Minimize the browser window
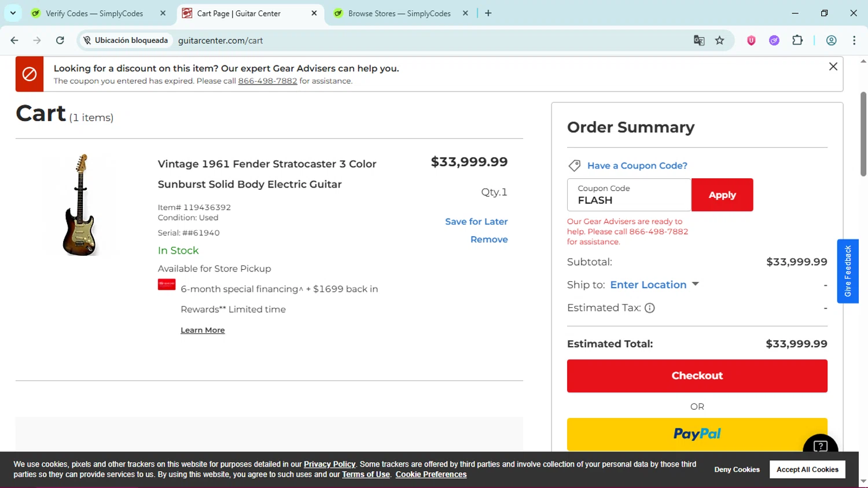Screen dimensions: 868x488 click(x=795, y=13)
